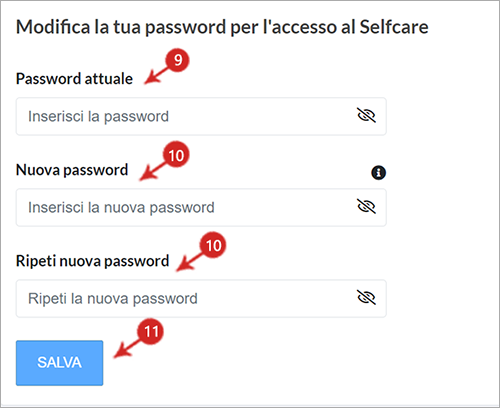Click the red arrow pointing at SALVA
Screen dimensions: 500x408
pos(127,349)
